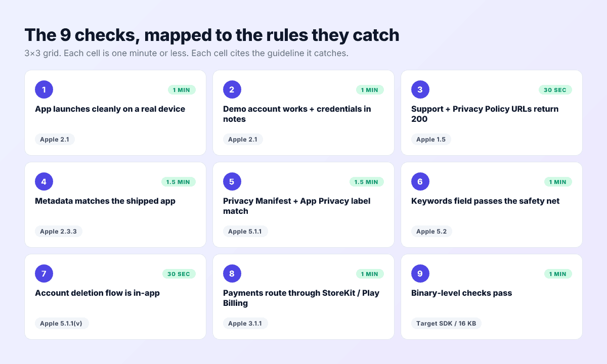Click the Target SDK / 16 KB tag
This screenshot has width=607, height=364.
441,324
